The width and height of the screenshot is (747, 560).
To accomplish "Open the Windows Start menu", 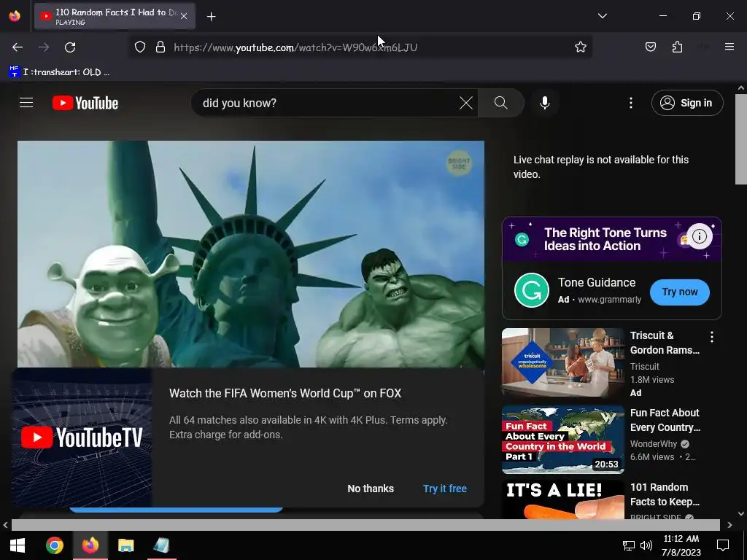I will 18,545.
